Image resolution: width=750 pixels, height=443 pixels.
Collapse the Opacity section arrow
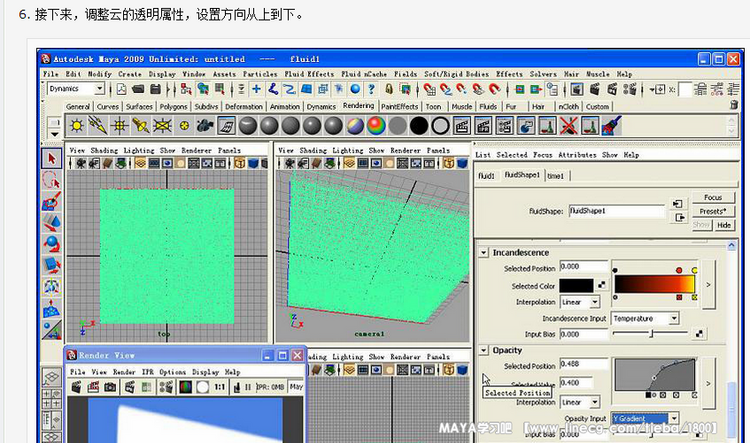click(484, 350)
